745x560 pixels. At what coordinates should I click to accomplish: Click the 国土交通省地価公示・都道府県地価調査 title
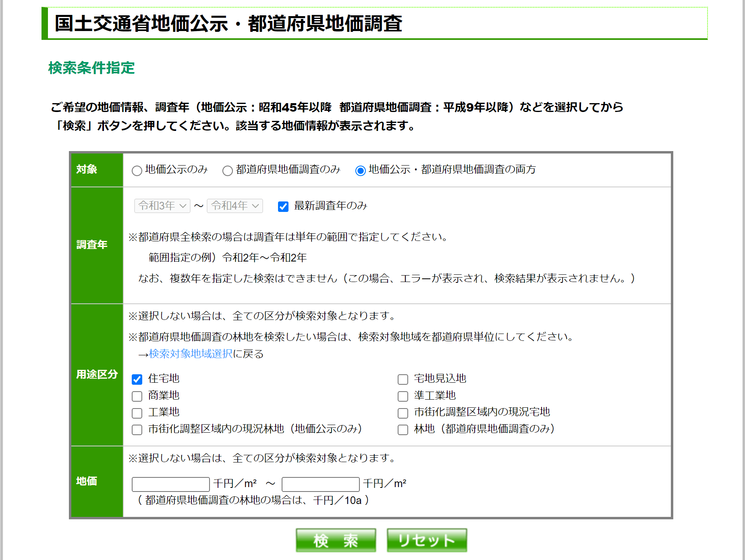tap(228, 23)
